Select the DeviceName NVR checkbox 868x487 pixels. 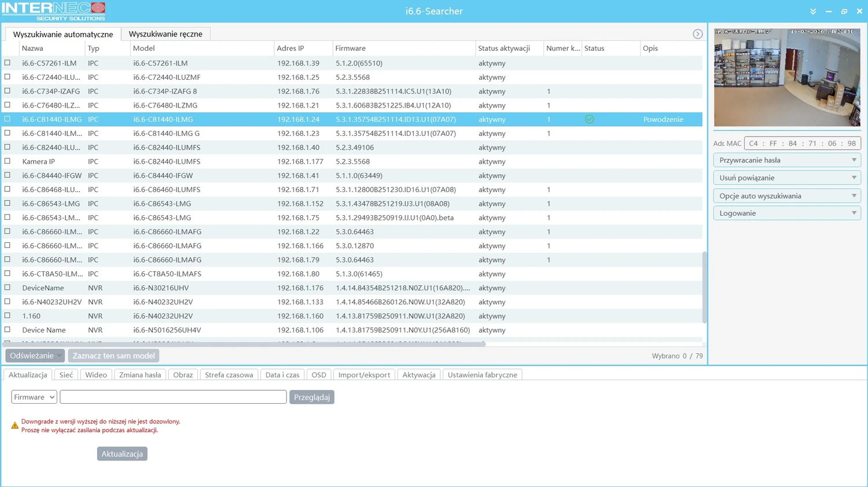coord(8,287)
